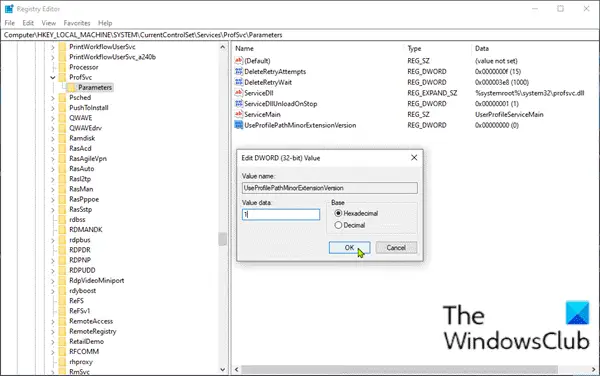This screenshot has width=600, height=376.
Task: Close the Edit DWORD dialog with X
Action: click(x=414, y=158)
